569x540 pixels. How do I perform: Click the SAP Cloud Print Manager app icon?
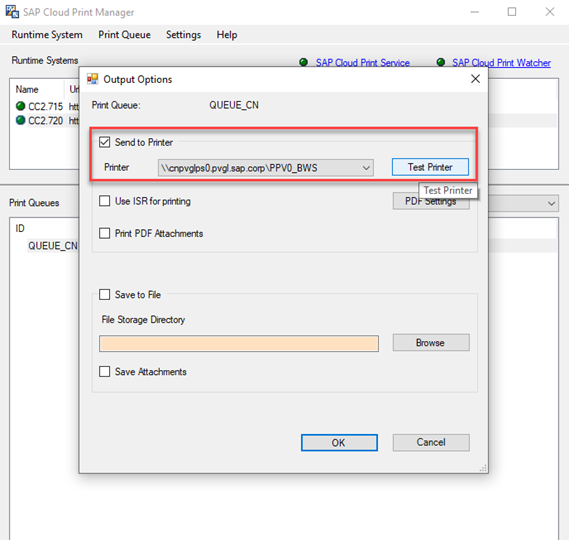(x=12, y=12)
